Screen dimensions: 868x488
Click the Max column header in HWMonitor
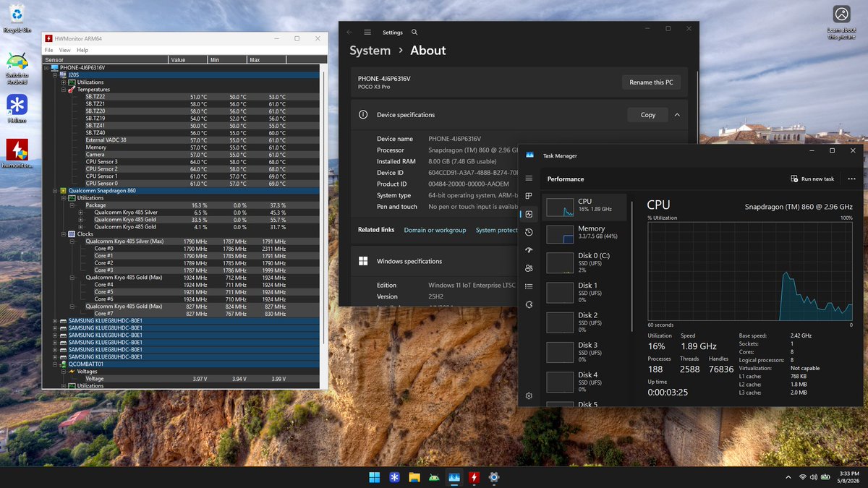point(266,60)
